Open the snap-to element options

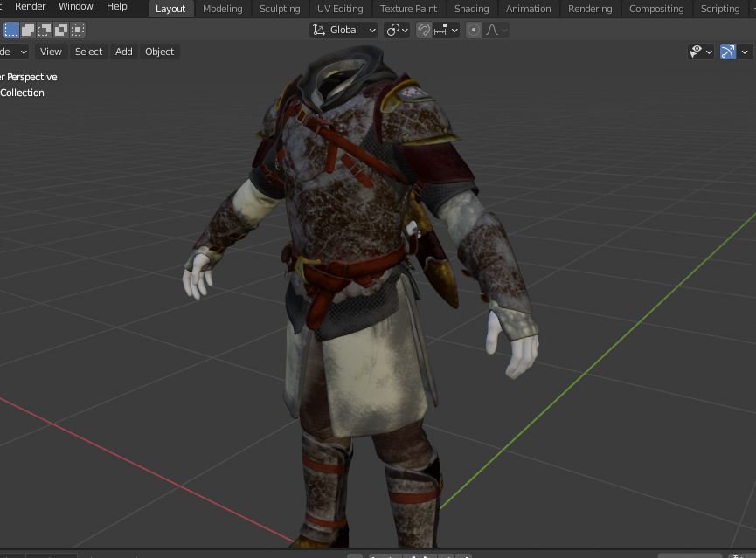tap(447, 30)
